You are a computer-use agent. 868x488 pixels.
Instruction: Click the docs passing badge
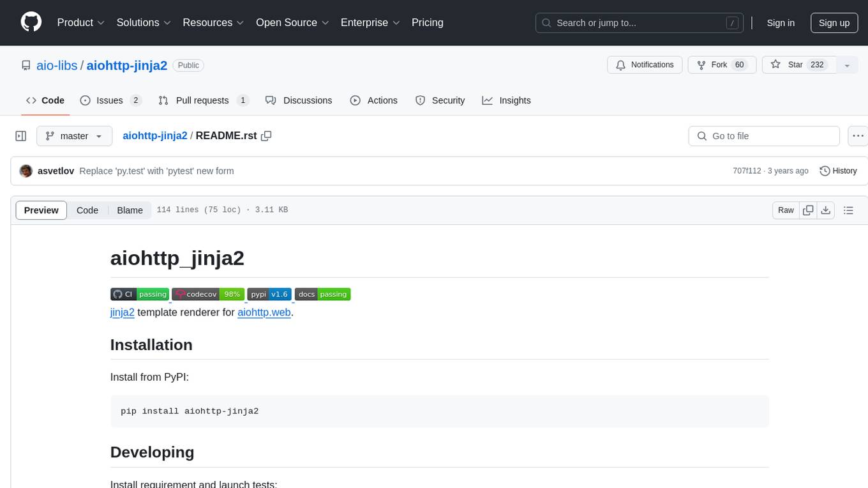click(x=322, y=294)
